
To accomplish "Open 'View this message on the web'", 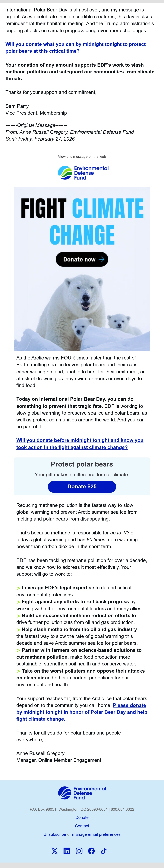I will point(82,156).
